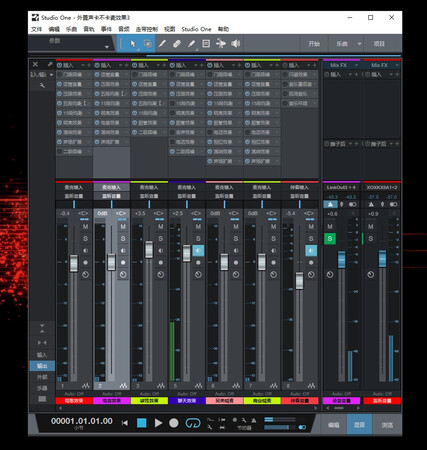Open the 视图 menu
This screenshot has width=427, height=450.
click(x=169, y=29)
